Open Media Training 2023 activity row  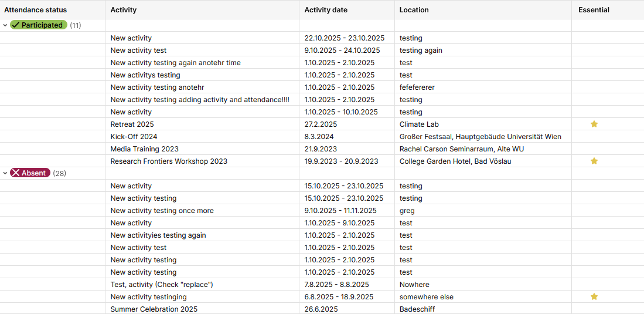144,149
